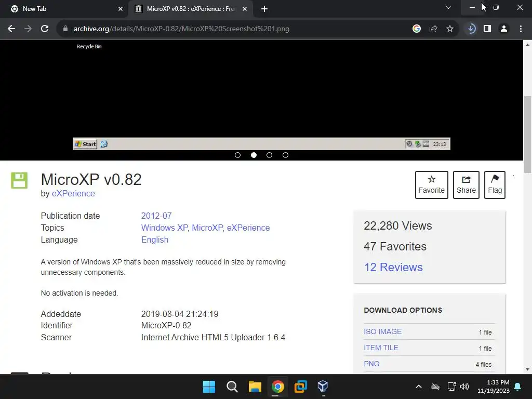Share this page from address bar
The image size is (532, 399).
[433, 29]
